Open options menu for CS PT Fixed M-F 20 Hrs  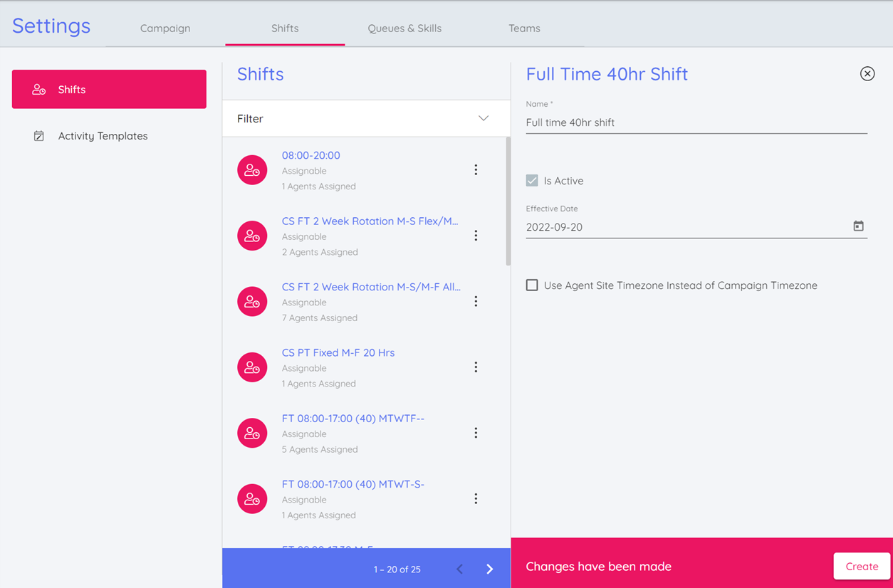476,367
